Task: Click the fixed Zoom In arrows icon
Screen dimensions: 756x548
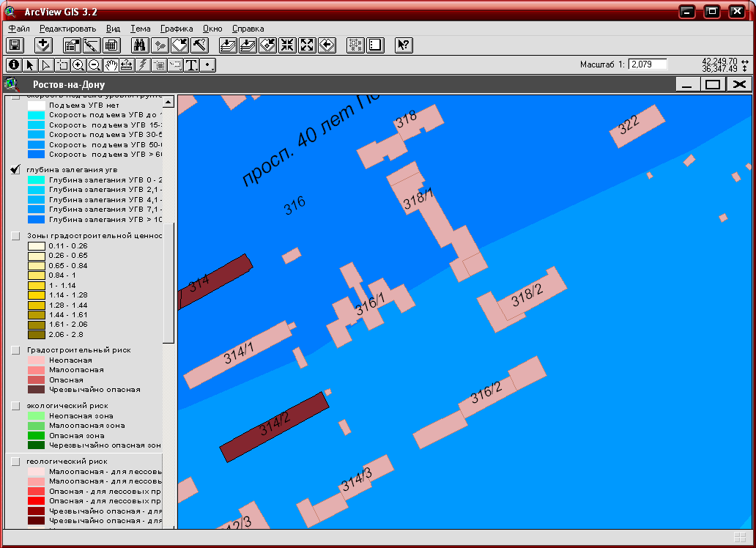Action: click(x=287, y=45)
